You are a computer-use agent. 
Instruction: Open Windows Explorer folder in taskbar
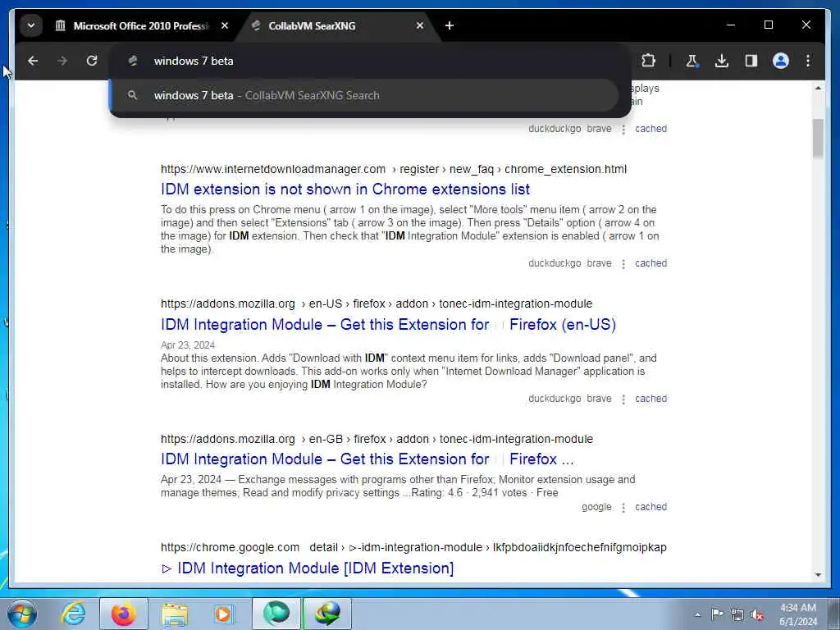(175, 614)
